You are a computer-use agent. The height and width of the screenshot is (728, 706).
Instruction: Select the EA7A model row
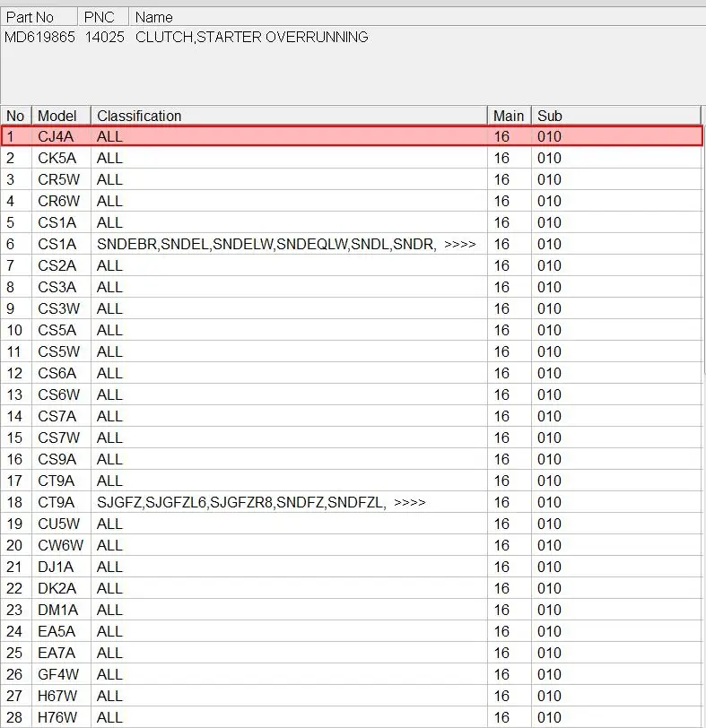click(x=352, y=653)
